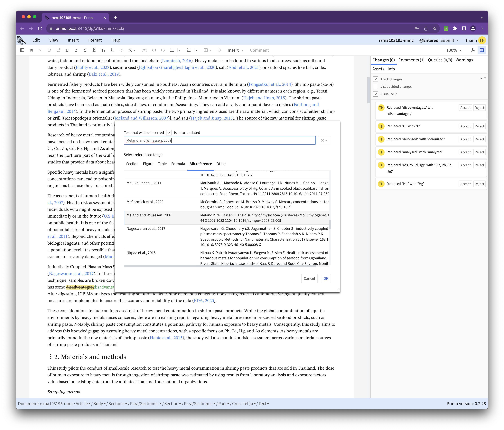
Task: Click the wrench tools icon
Action: (472, 50)
